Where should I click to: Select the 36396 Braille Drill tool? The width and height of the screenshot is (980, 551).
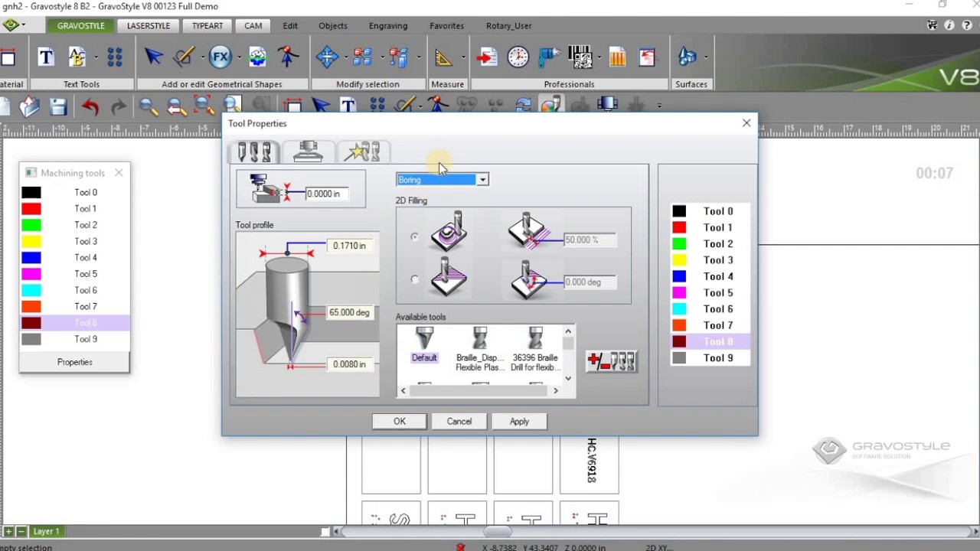[x=535, y=349]
